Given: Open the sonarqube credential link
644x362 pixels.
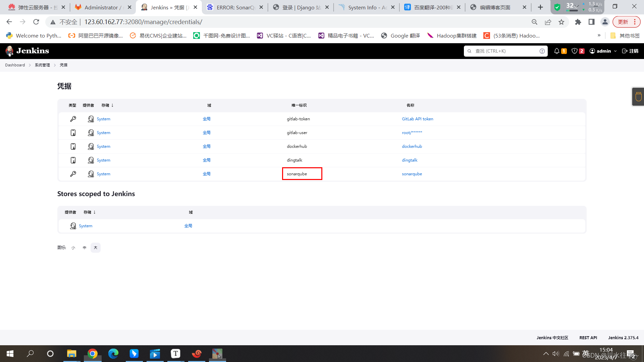Looking at the screenshot, I should 412,174.
